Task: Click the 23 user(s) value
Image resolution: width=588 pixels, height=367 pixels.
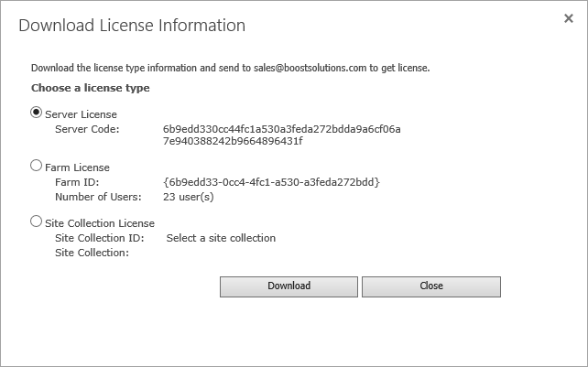Action: tap(188, 197)
